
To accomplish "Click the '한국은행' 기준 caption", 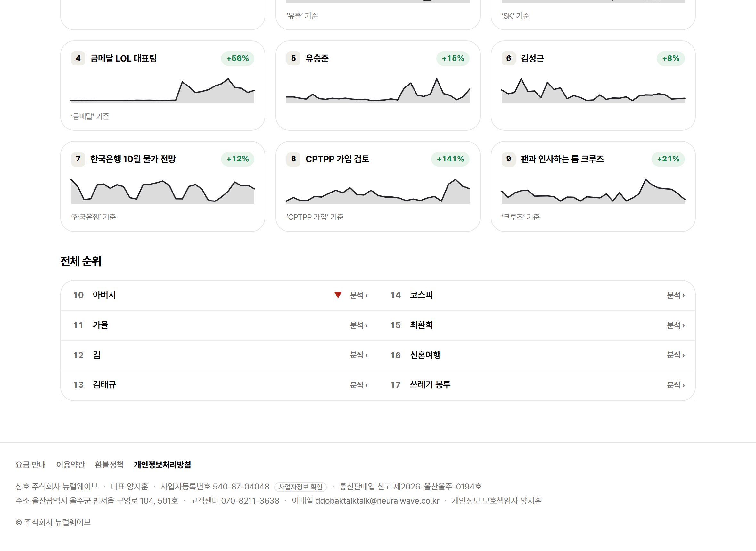I will (x=93, y=217).
